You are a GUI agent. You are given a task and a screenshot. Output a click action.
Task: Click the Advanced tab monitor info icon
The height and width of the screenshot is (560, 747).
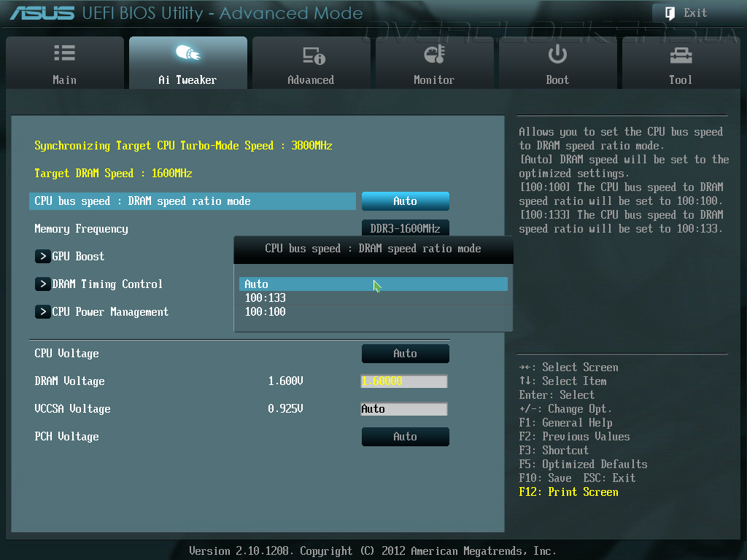pyautogui.click(x=314, y=55)
